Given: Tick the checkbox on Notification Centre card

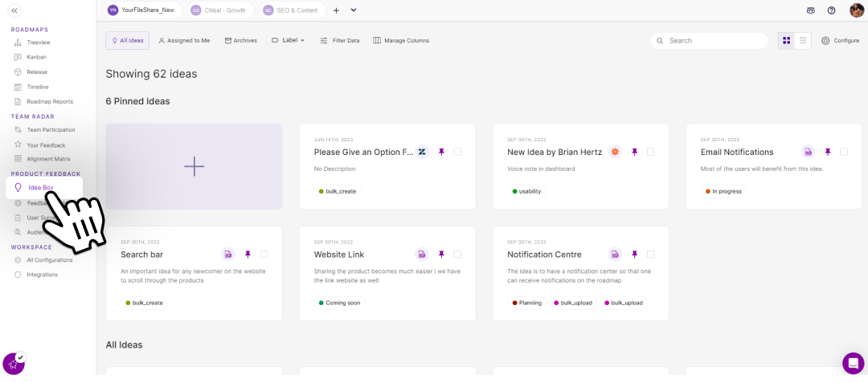Looking at the screenshot, I should (x=650, y=255).
